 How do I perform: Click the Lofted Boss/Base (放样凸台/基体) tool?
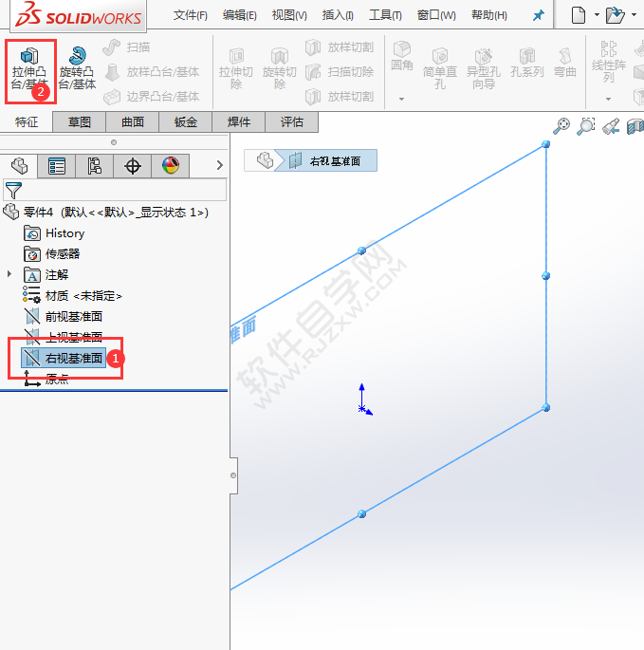(x=152, y=72)
